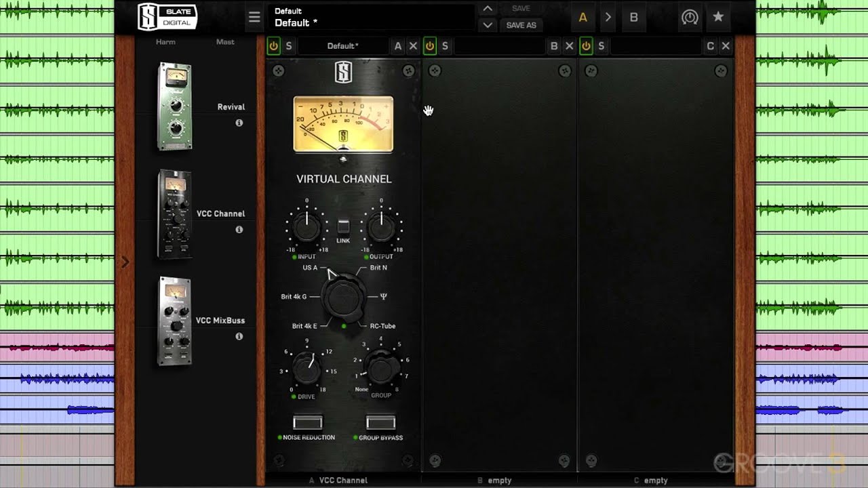
Task: Toggle power for slot A
Action: click(x=273, y=46)
